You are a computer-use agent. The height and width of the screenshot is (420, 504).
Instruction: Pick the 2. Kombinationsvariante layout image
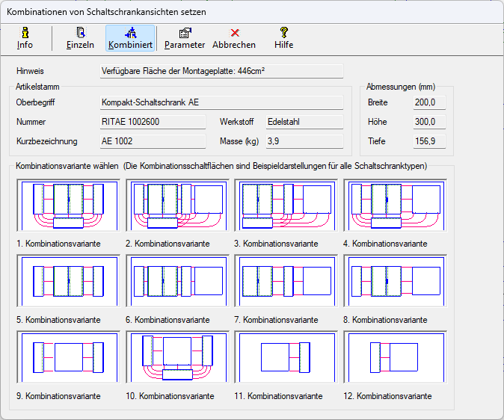177,206
